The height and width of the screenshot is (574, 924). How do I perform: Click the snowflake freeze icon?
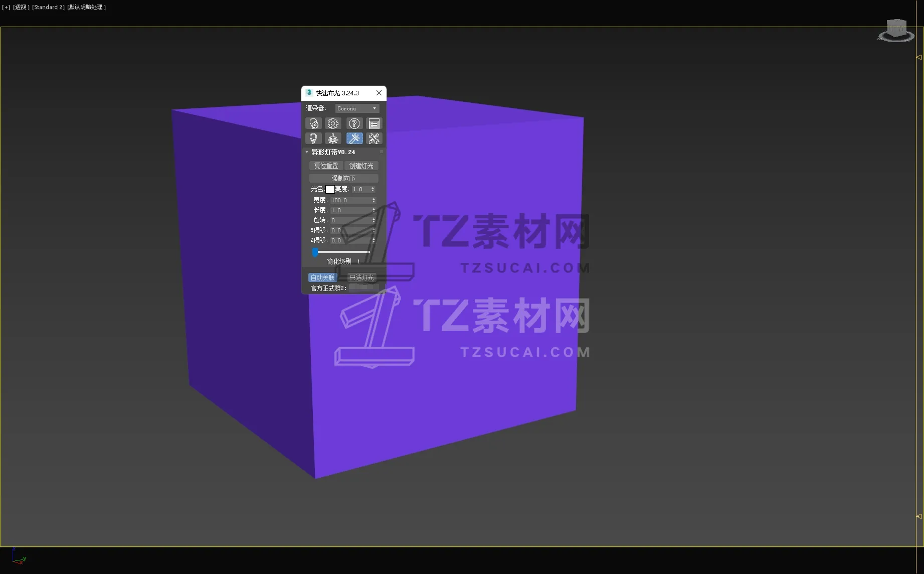click(333, 138)
